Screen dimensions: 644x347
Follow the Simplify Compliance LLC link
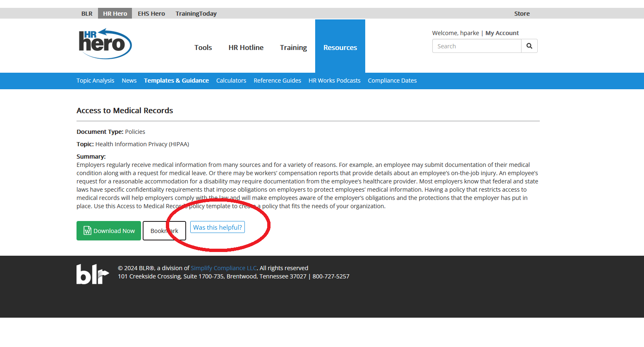click(x=223, y=268)
